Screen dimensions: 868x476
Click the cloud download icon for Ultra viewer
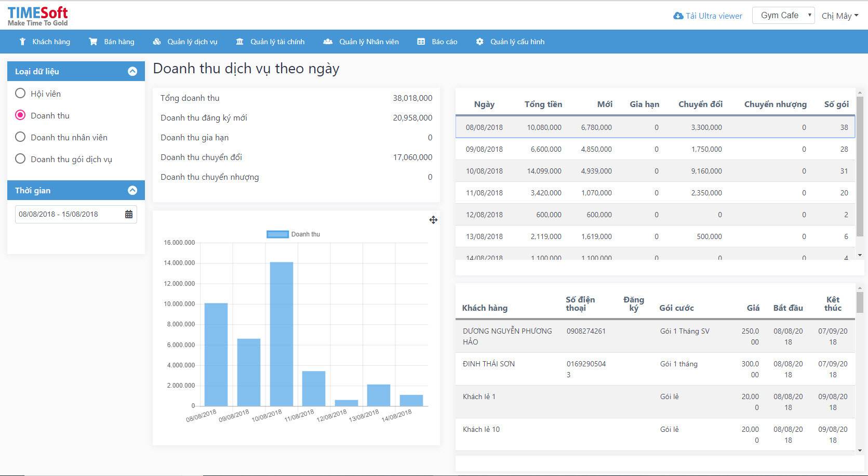pos(678,16)
